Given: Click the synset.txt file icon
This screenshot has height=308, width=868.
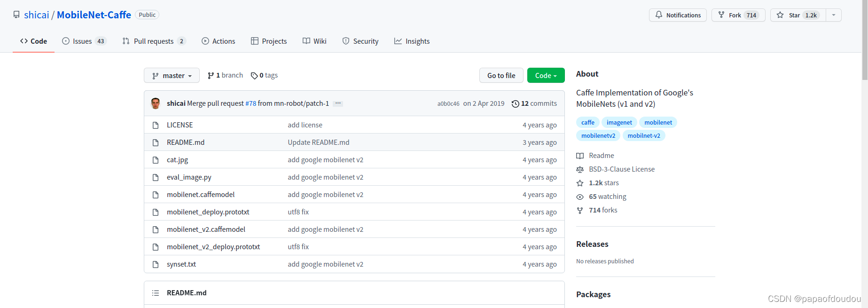Looking at the screenshot, I should tap(156, 264).
